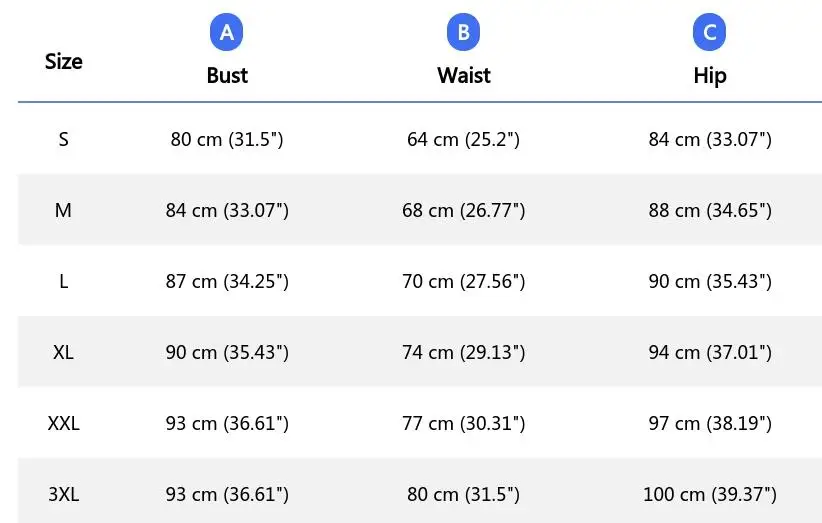Click the Waist column header
822x523 pixels.
pos(464,76)
